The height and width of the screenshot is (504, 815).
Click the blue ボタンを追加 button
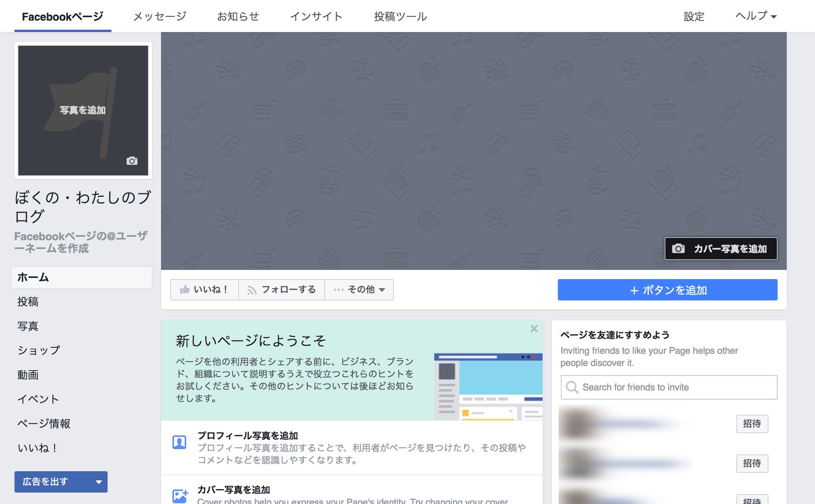[x=667, y=290]
